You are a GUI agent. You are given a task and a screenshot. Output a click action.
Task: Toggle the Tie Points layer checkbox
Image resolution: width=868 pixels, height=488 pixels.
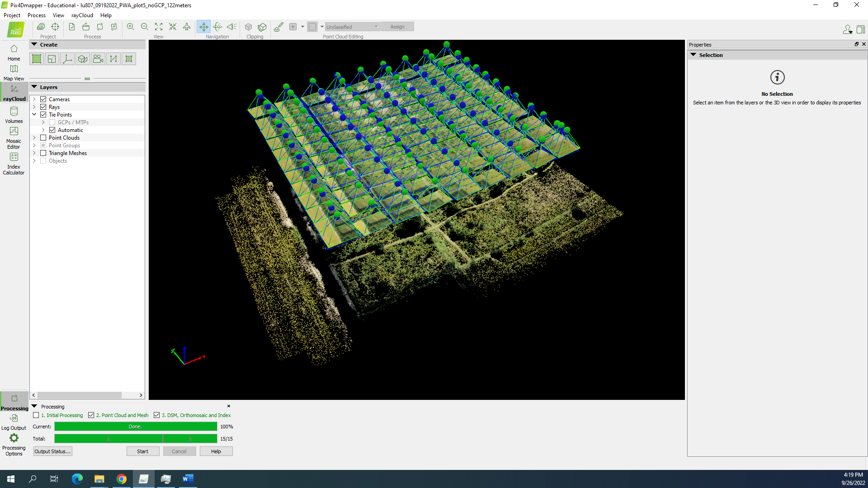pyautogui.click(x=43, y=115)
